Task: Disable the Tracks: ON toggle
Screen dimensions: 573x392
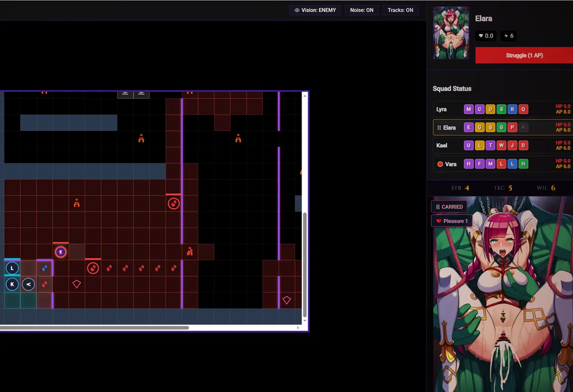Action: click(x=400, y=10)
